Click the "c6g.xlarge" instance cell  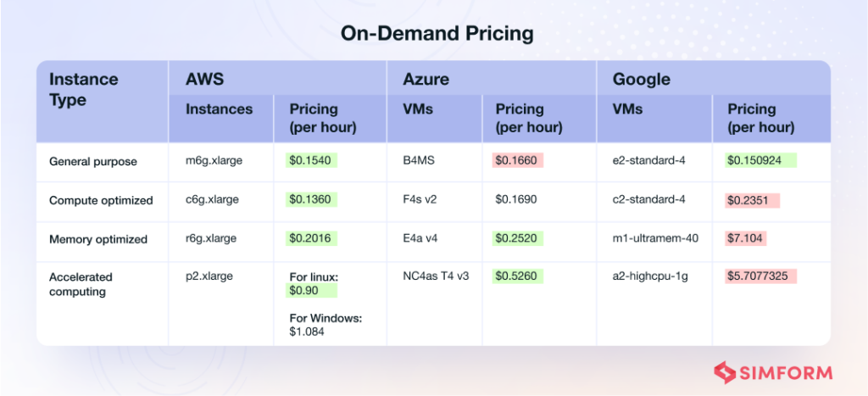tap(212, 199)
